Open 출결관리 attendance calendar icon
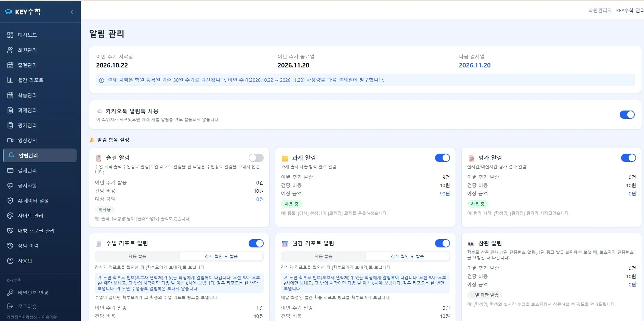 pyautogui.click(x=10, y=65)
